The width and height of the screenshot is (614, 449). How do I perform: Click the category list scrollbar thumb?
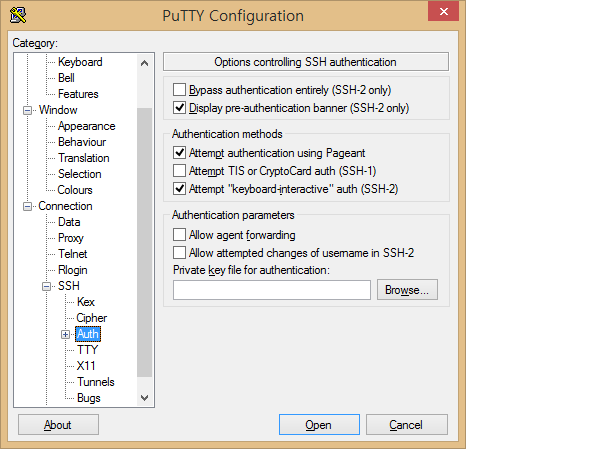click(x=144, y=242)
